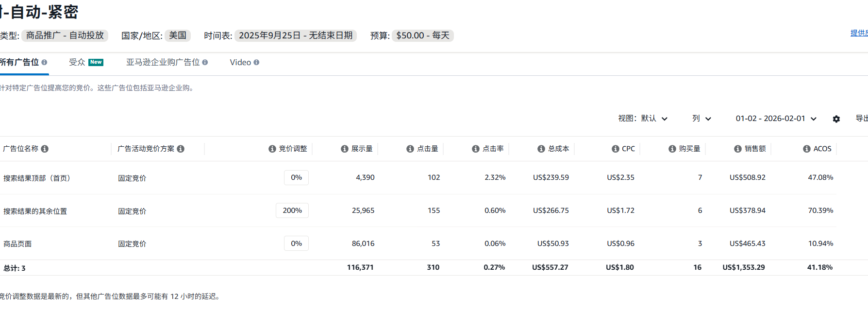Image resolution: width=868 pixels, height=331 pixels.
Task: Click info icon next to 广告活动竞价方案 header
Action: coord(181,149)
